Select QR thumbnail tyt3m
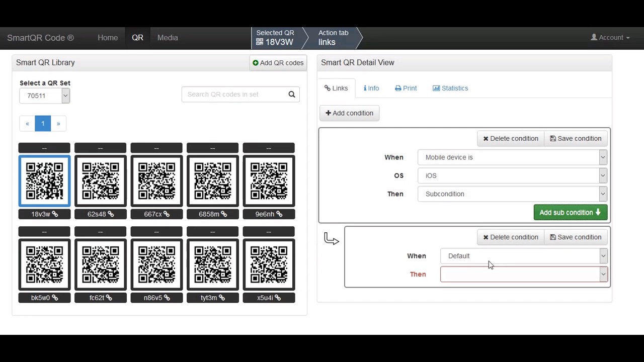The width and height of the screenshot is (644, 362). click(213, 264)
